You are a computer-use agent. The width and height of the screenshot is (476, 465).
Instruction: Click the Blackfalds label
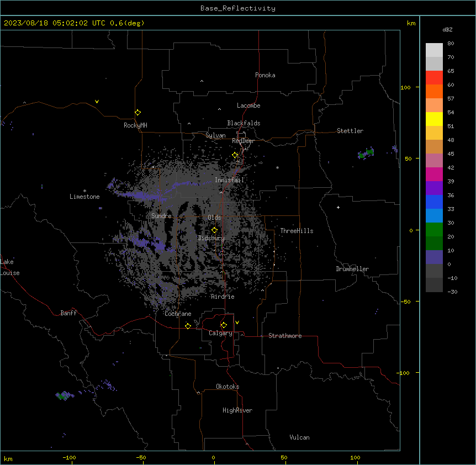point(244,123)
